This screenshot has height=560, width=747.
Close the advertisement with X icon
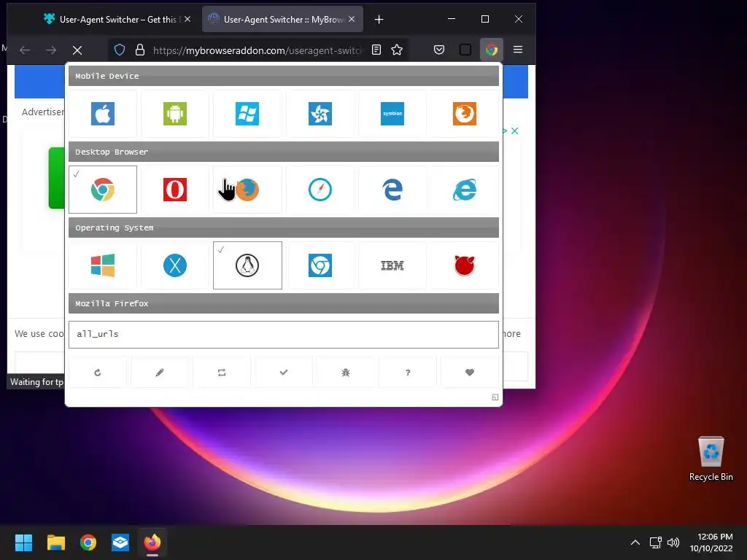tap(515, 131)
